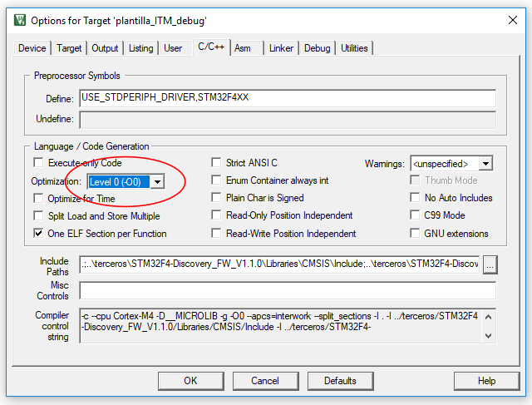Open the Warnings dropdown
Image resolution: width=532 pixels, height=405 pixels.
[x=485, y=164]
